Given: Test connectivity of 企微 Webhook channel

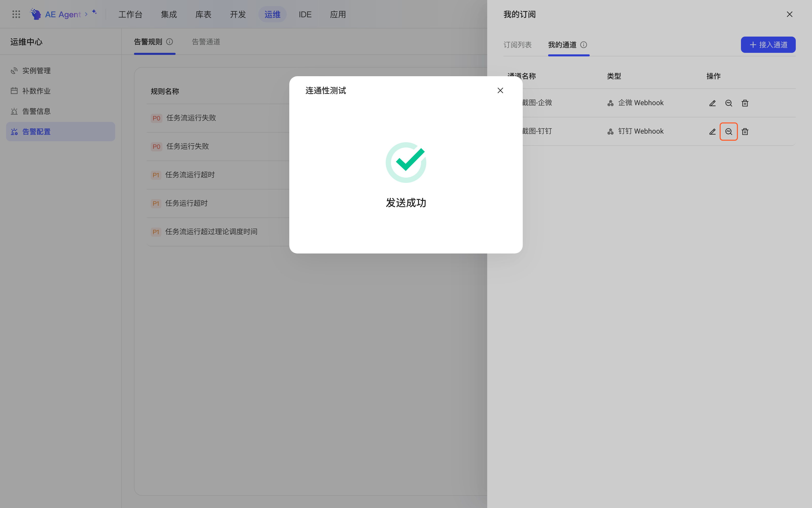Looking at the screenshot, I should [729, 103].
